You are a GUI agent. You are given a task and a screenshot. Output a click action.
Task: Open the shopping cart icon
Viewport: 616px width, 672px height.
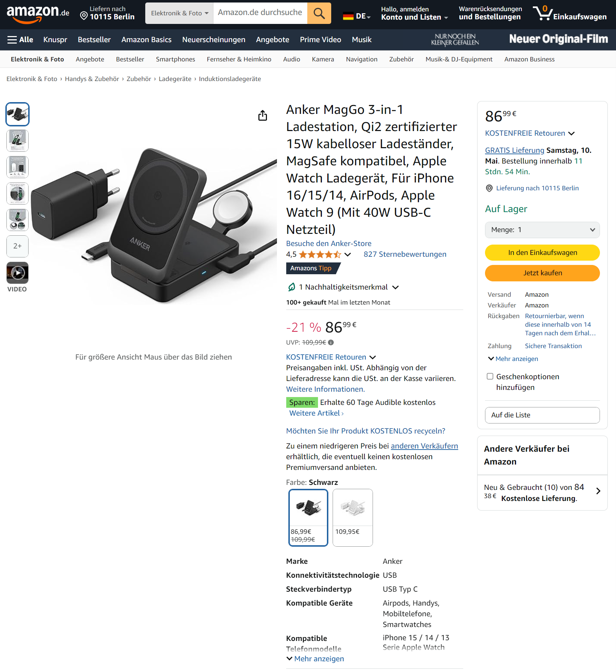point(569,13)
